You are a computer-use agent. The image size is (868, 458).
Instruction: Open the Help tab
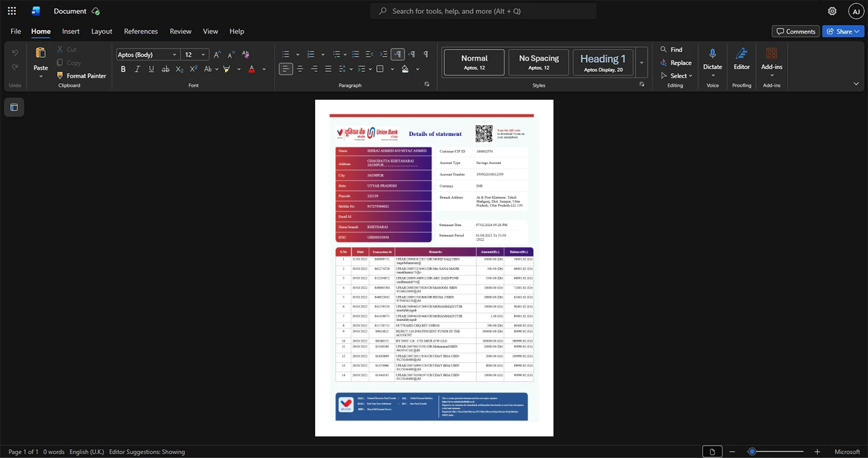click(236, 31)
